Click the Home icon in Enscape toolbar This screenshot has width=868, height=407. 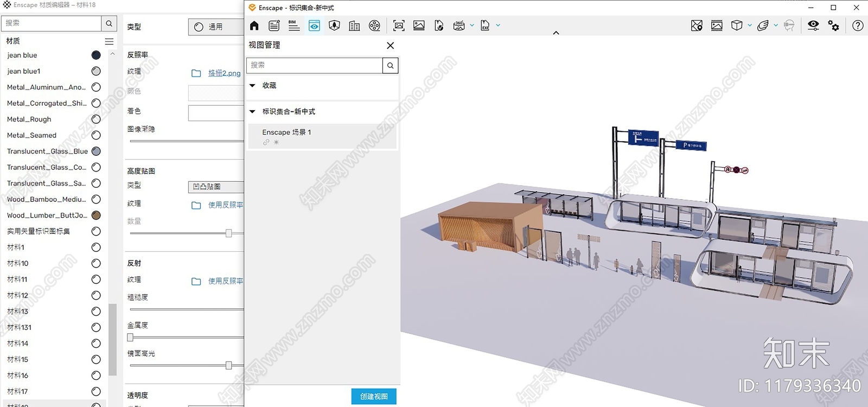pyautogui.click(x=254, y=26)
